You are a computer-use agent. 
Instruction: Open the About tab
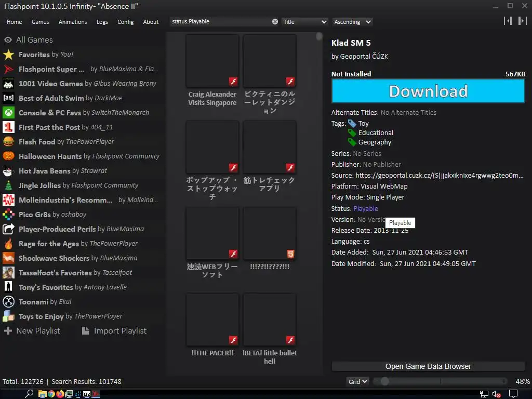point(151,22)
